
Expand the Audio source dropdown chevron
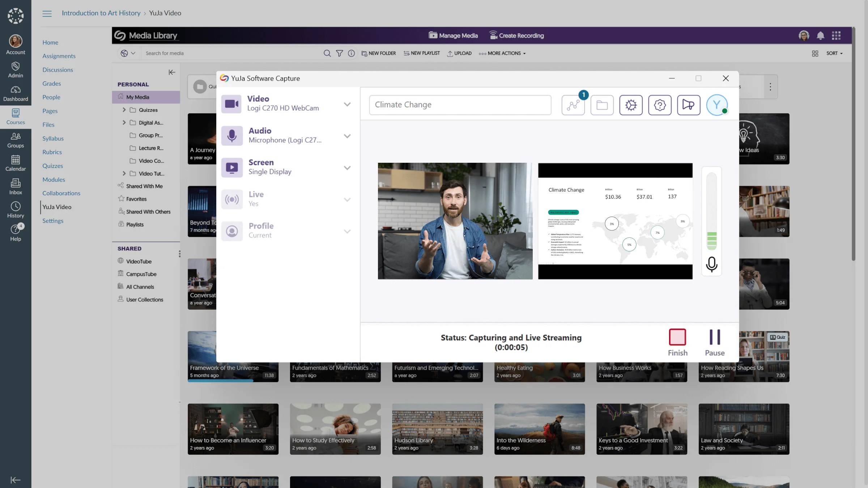(347, 136)
